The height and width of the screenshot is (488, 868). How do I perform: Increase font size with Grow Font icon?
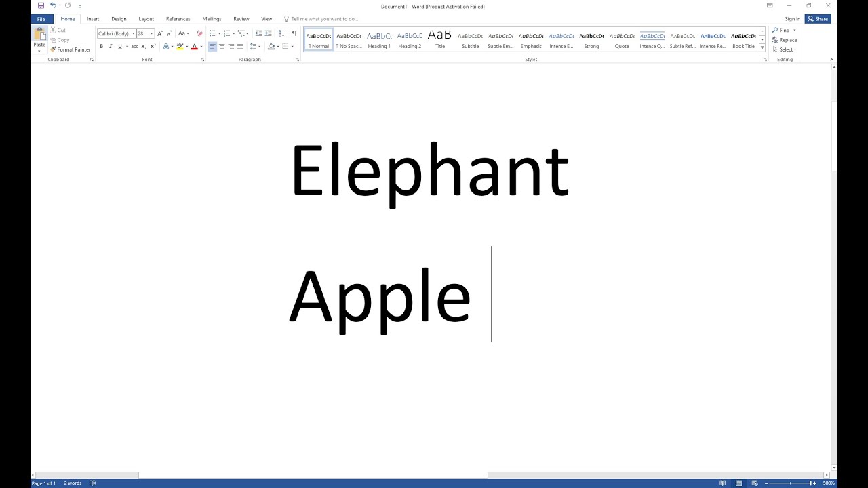pyautogui.click(x=160, y=33)
